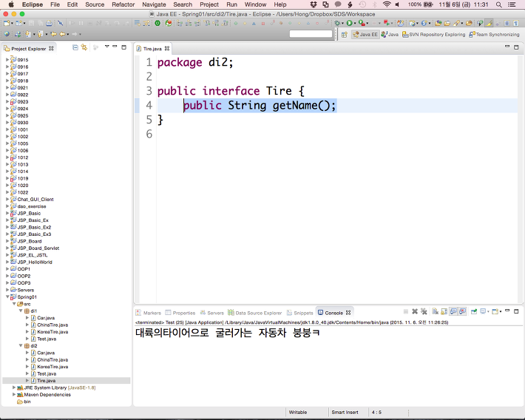Click the Skip All Breakpoints icon
Screen dimensions: 525x420
point(61,23)
